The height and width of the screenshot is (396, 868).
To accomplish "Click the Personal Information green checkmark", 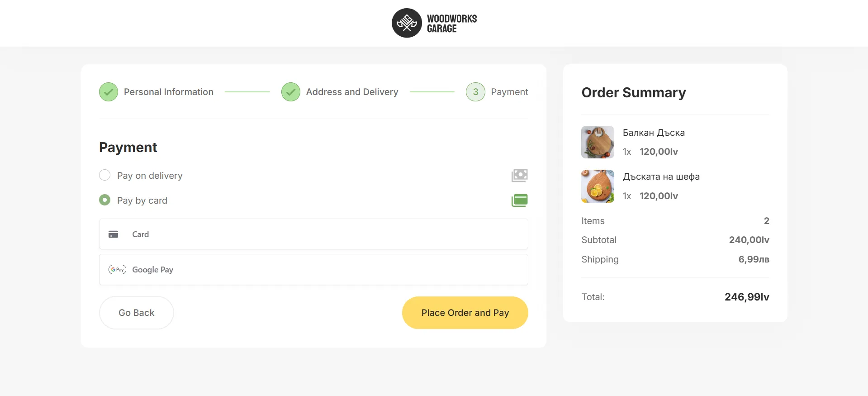I will coord(109,92).
